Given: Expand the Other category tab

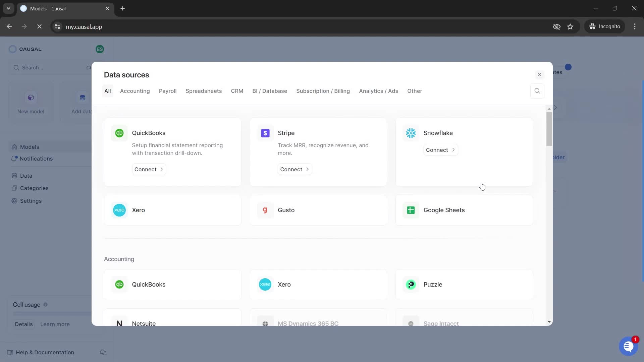Looking at the screenshot, I should click(415, 91).
